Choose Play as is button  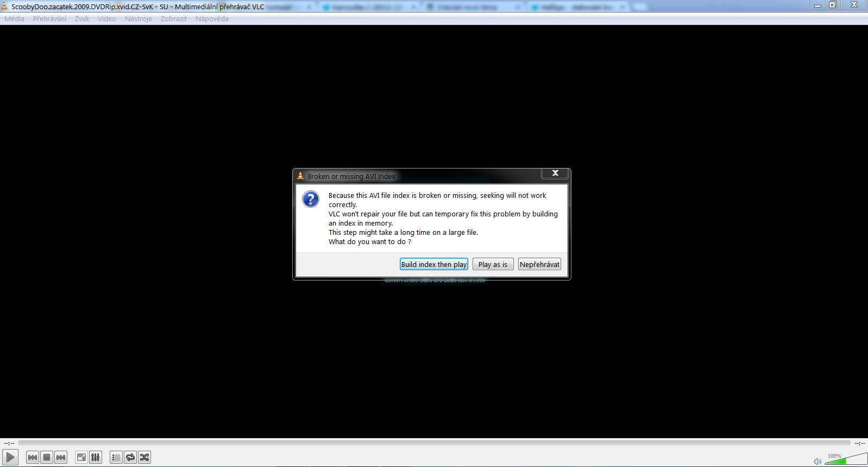[x=493, y=264]
